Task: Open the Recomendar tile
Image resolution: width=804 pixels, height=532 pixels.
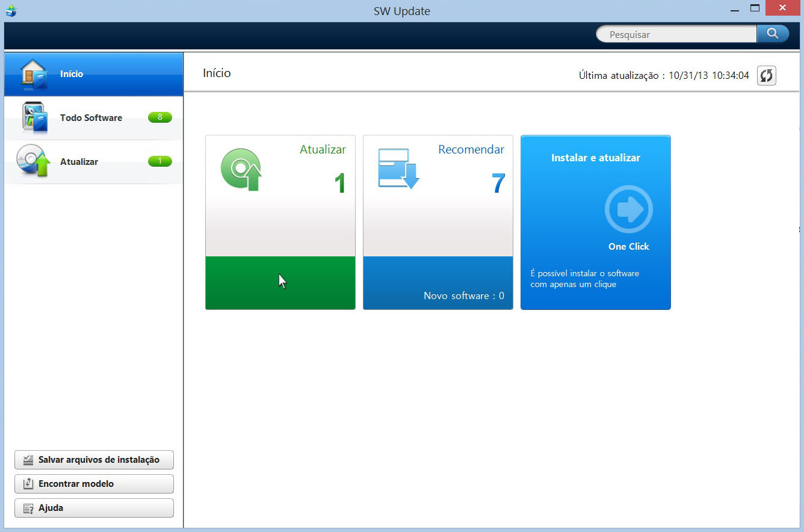Action: [x=438, y=223]
